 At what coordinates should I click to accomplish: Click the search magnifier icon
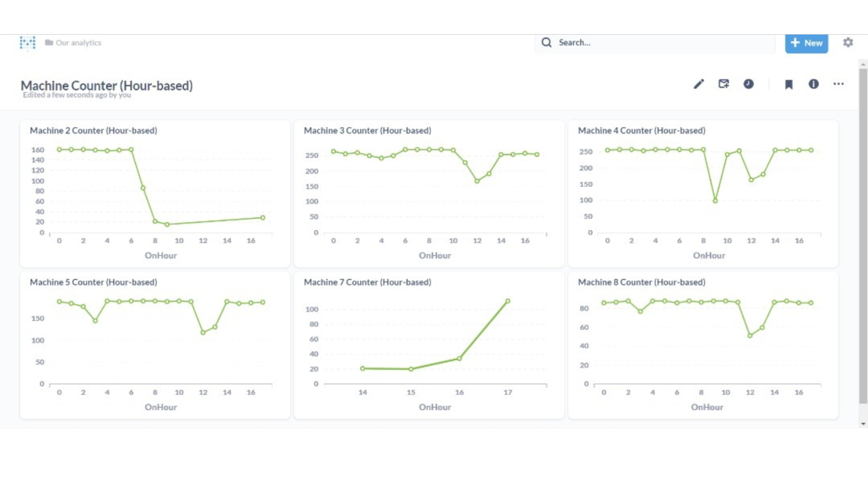(x=546, y=42)
